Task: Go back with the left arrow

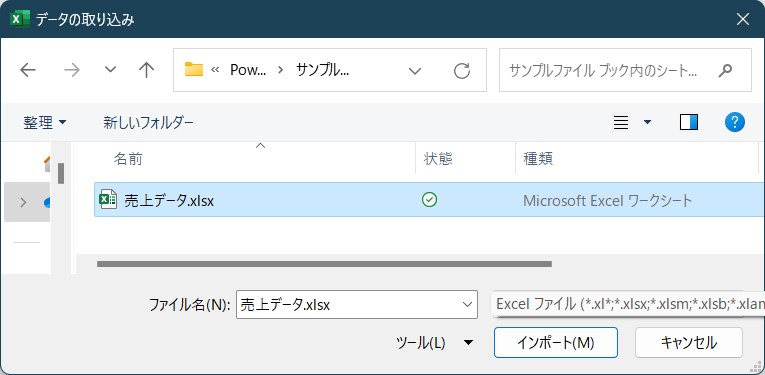Action: point(28,70)
